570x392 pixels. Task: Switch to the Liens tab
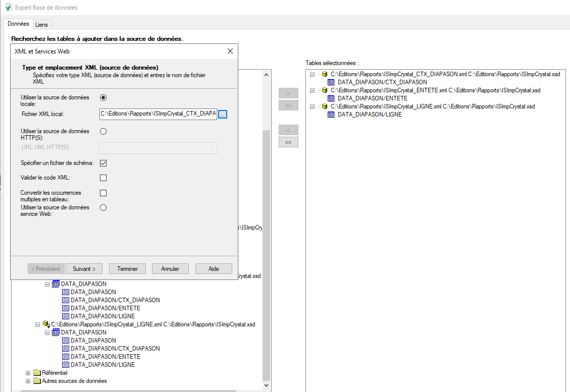coord(42,25)
